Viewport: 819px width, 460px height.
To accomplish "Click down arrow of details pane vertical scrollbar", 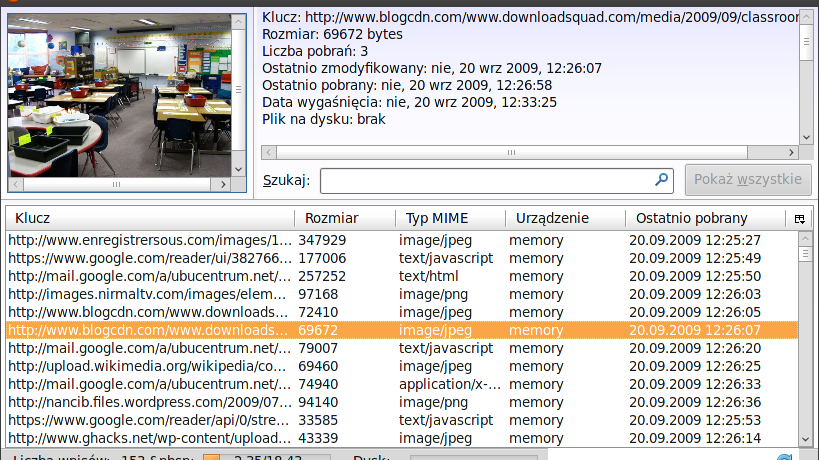I will click(806, 137).
